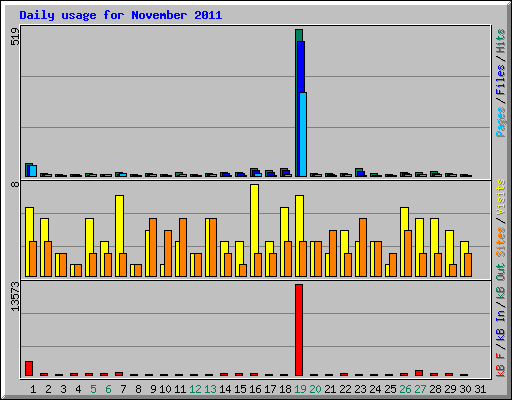Click day label 16 on the x-axis

point(255,389)
